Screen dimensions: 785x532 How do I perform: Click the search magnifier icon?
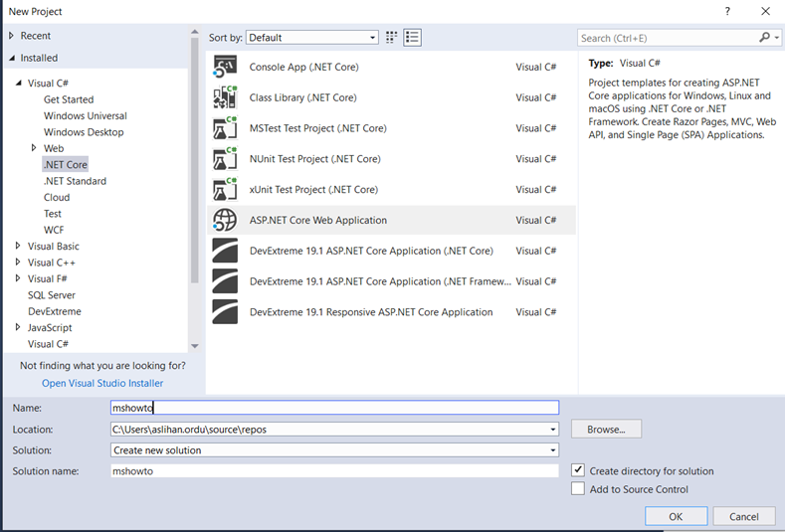click(764, 38)
